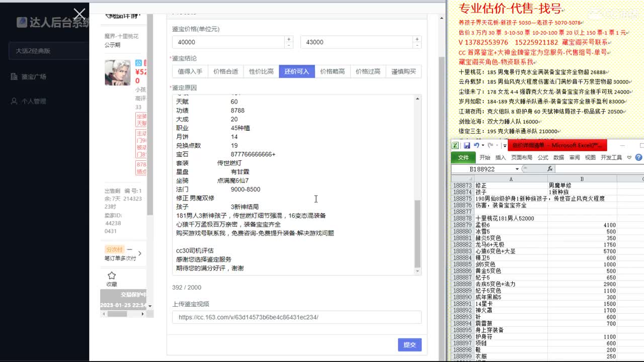This screenshot has height=362, width=644.
Task: Open the Excel undo history dropdown arrow
Action: (482, 146)
